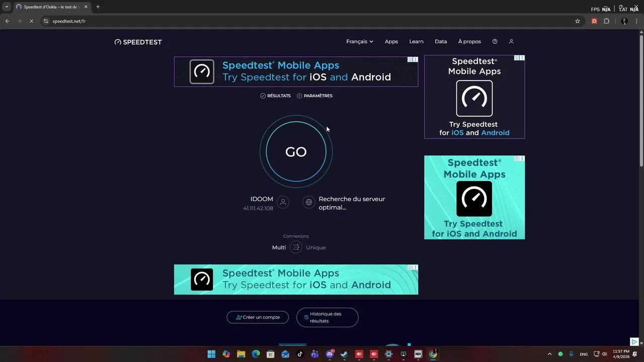The image size is (644, 362).
Task: Click the IDOOM provider name
Action: pos(262,199)
